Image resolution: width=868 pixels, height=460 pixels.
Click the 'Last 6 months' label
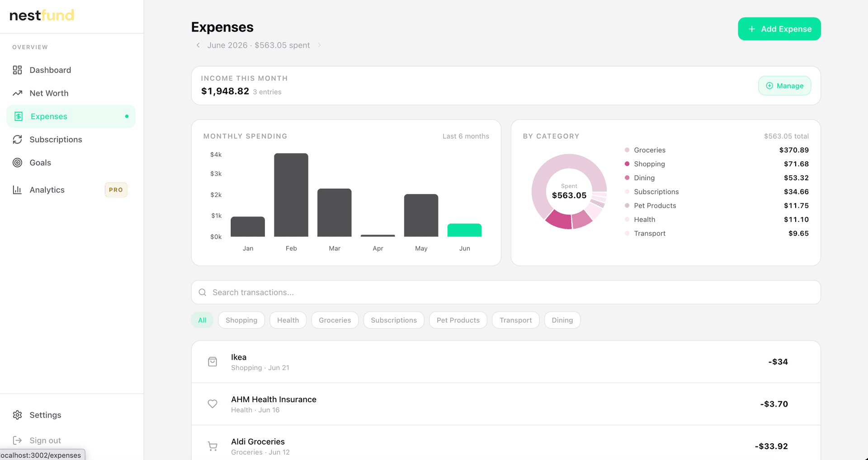(466, 136)
